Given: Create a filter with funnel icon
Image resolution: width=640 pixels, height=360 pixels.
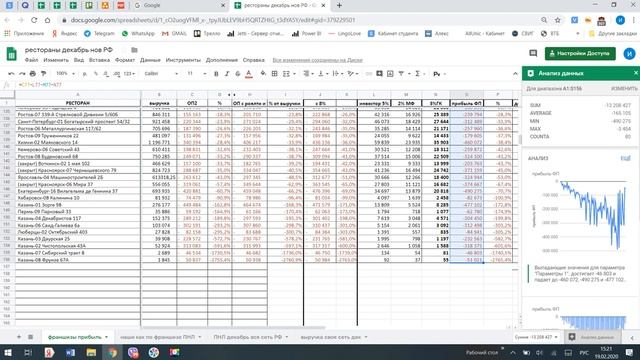Looking at the screenshot, I should click(x=401, y=73).
